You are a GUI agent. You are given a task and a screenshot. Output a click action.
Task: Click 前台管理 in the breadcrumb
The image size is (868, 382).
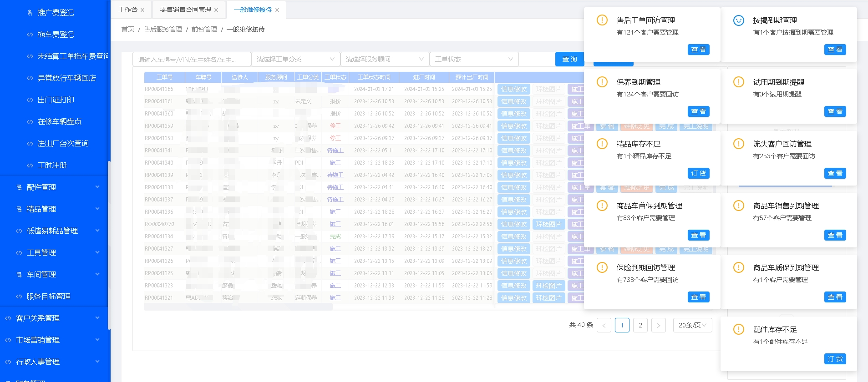(204, 29)
